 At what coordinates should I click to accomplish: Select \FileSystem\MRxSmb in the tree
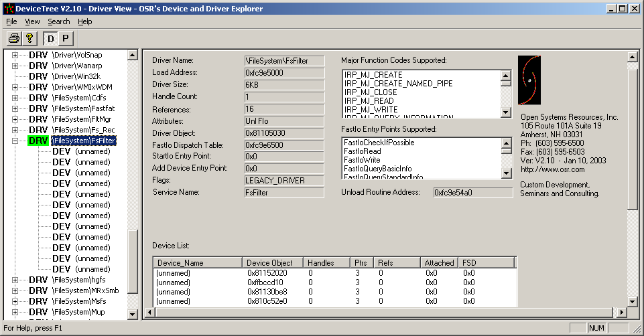pyautogui.click(x=85, y=290)
